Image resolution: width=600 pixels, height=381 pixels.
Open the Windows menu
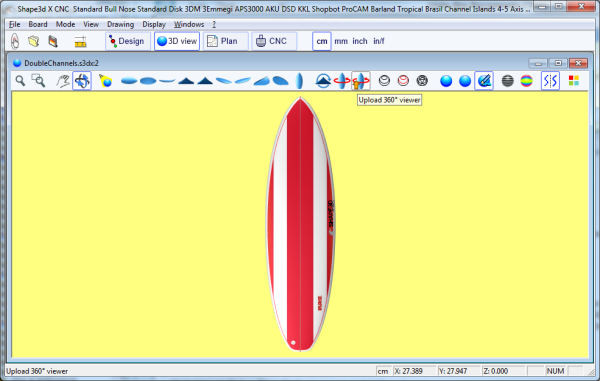click(189, 24)
